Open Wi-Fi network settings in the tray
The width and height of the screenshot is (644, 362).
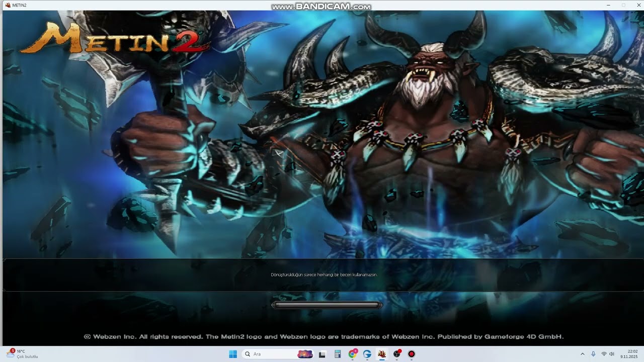604,354
